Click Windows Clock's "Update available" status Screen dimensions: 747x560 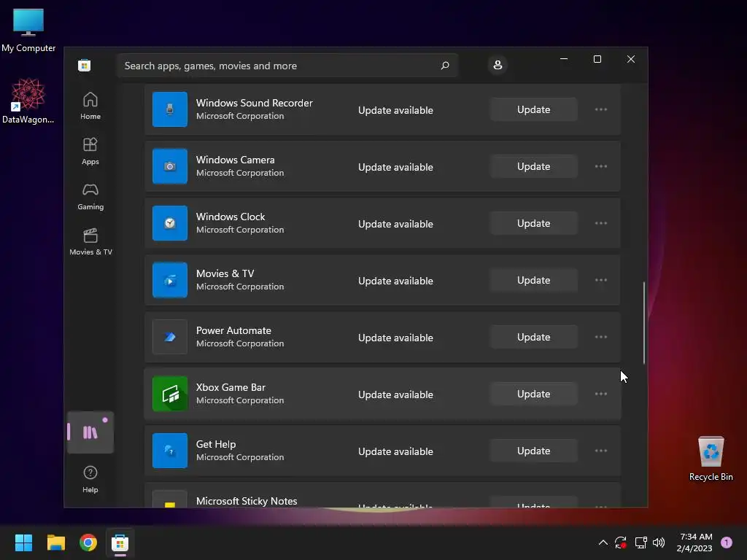click(395, 224)
